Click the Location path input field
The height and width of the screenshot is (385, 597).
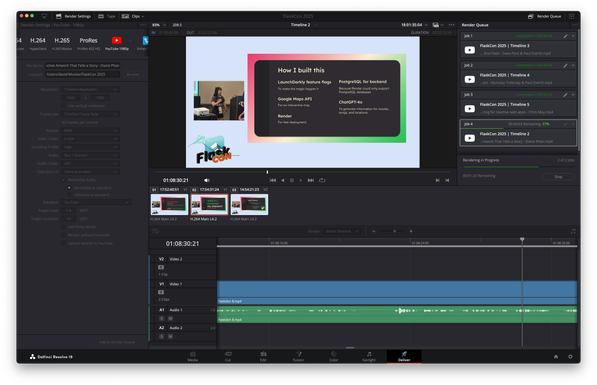pyautogui.click(x=83, y=74)
